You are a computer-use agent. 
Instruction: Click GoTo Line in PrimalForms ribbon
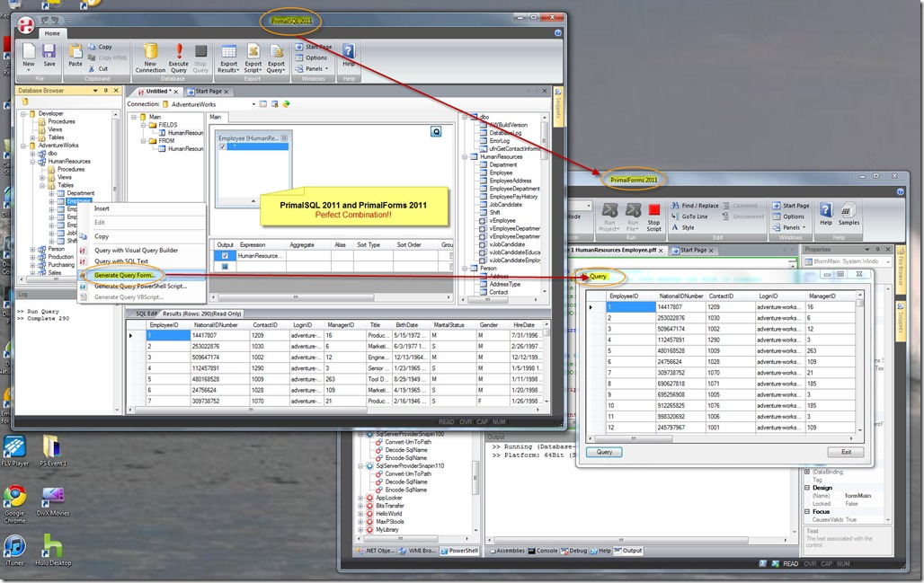(689, 216)
